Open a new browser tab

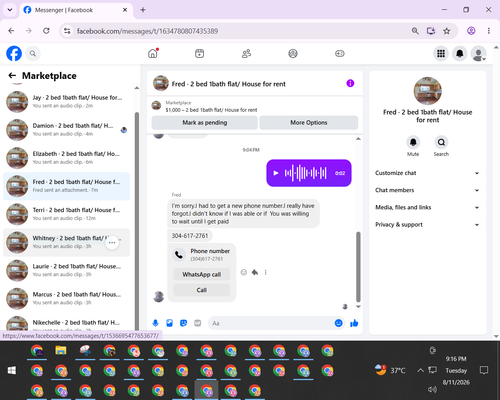(143, 10)
